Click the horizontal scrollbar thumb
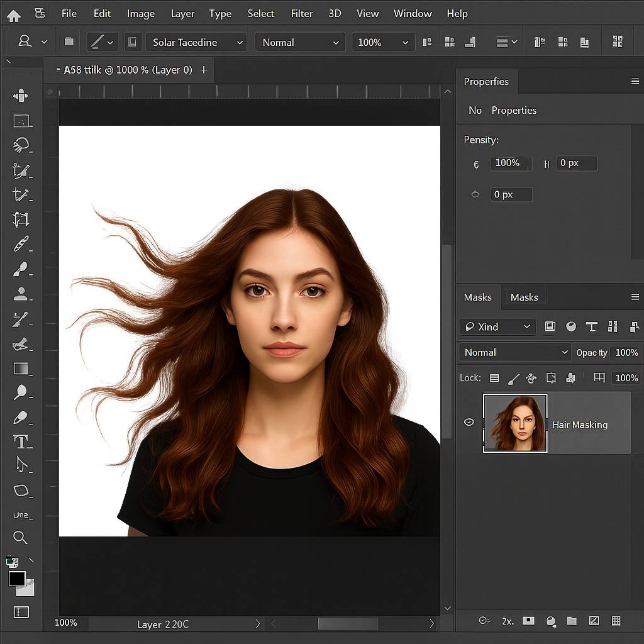This screenshot has height=644, width=644. pos(348,624)
